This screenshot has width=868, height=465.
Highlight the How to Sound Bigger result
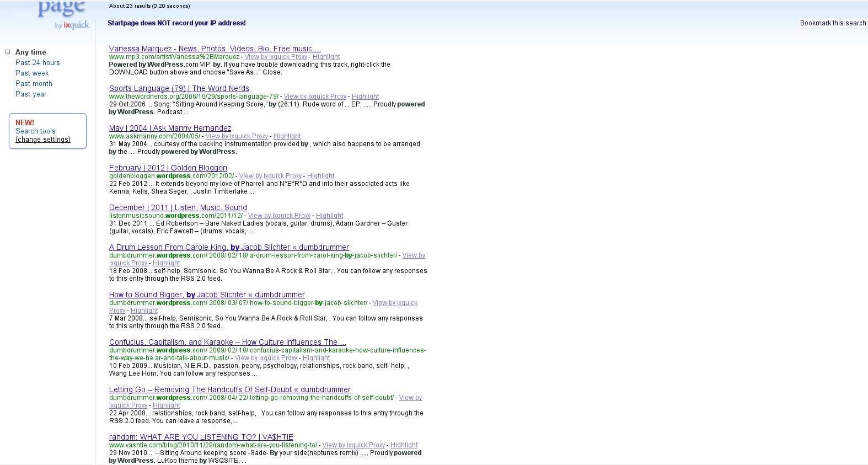coord(144,311)
